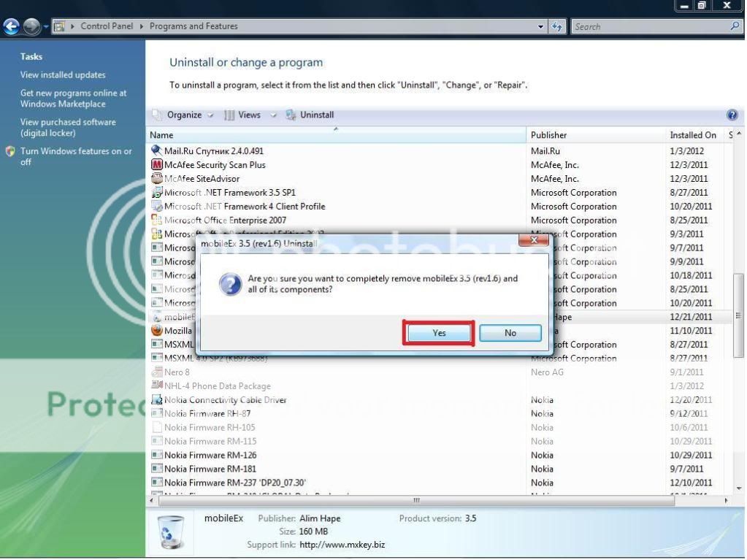
Task: Sort the list by Name column
Action: tap(336, 135)
